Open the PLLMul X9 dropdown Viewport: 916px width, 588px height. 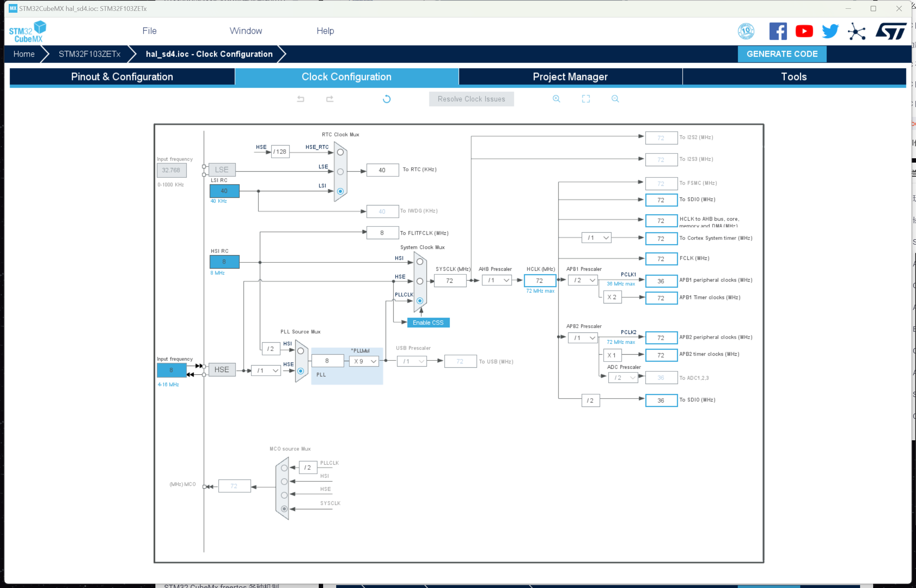pos(364,361)
